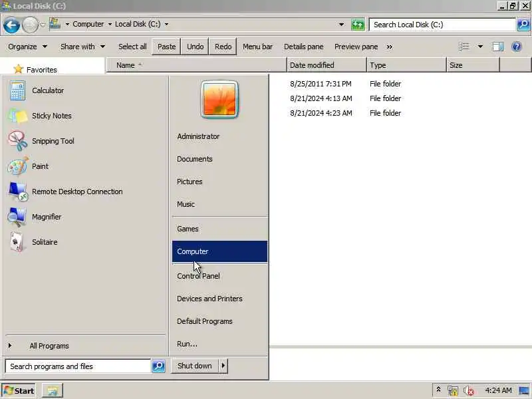Expand All Programs

coord(85,346)
